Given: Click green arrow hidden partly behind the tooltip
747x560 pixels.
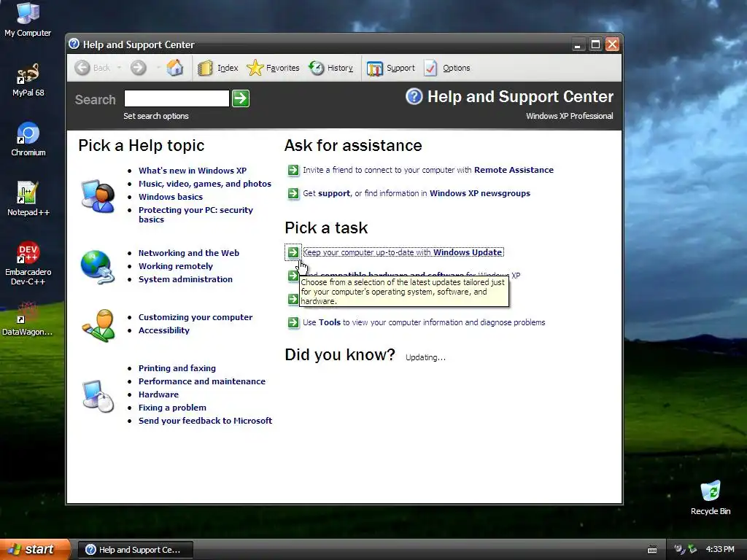Looking at the screenshot, I should 293,299.
